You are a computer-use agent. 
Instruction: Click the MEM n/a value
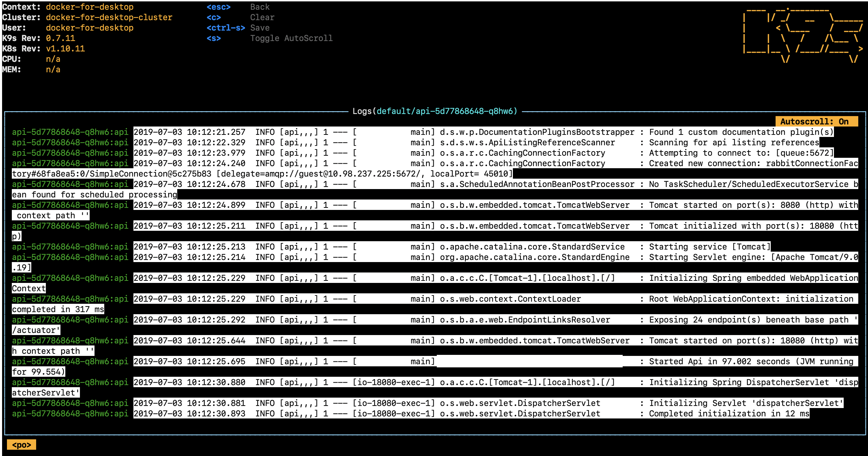[53, 70]
